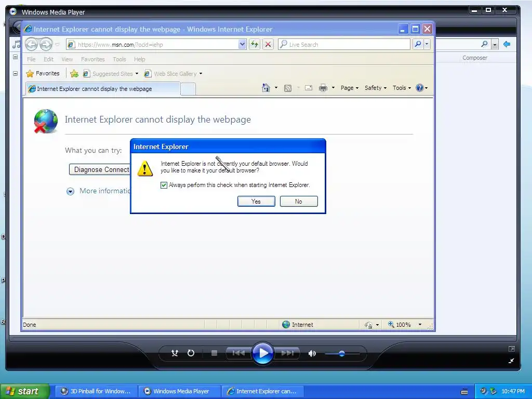Click the Composer column in Media Player
Image resolution: width=532 pixels, height=399 pixels.
(x=475, y=58)
